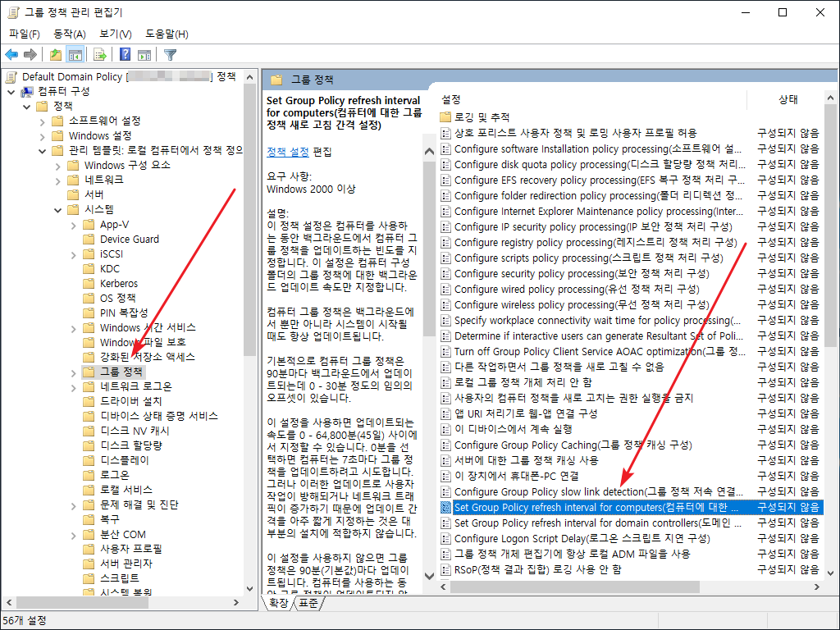Click the policy icon for Configure Group Policy Caching

tap(445, 445)
